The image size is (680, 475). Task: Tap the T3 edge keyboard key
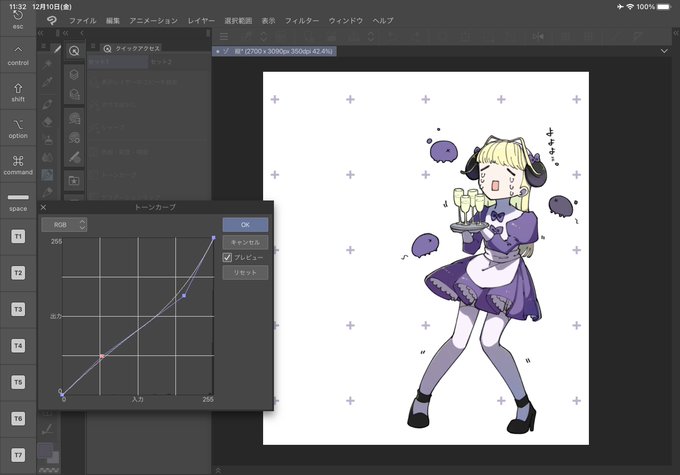click(x=18, y=309)
